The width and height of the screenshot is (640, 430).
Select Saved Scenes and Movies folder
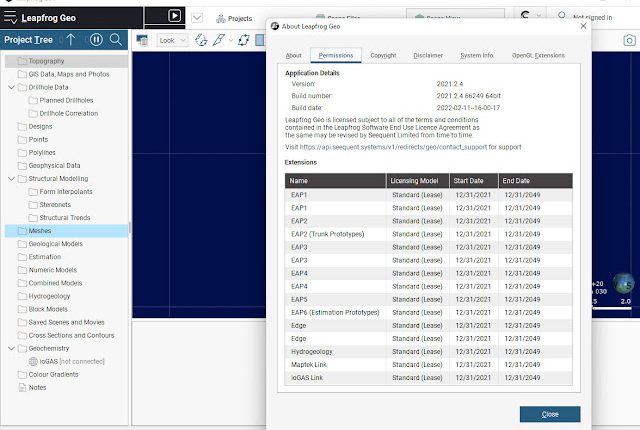coord(61,322)
